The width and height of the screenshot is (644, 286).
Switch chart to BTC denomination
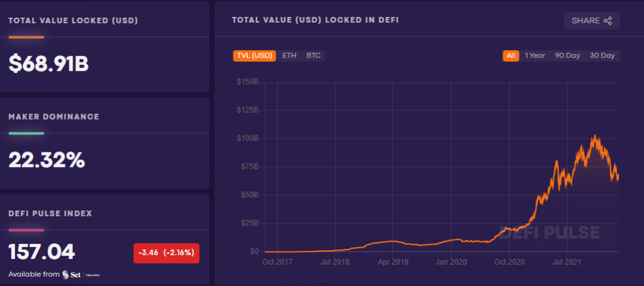pos(313,55)
